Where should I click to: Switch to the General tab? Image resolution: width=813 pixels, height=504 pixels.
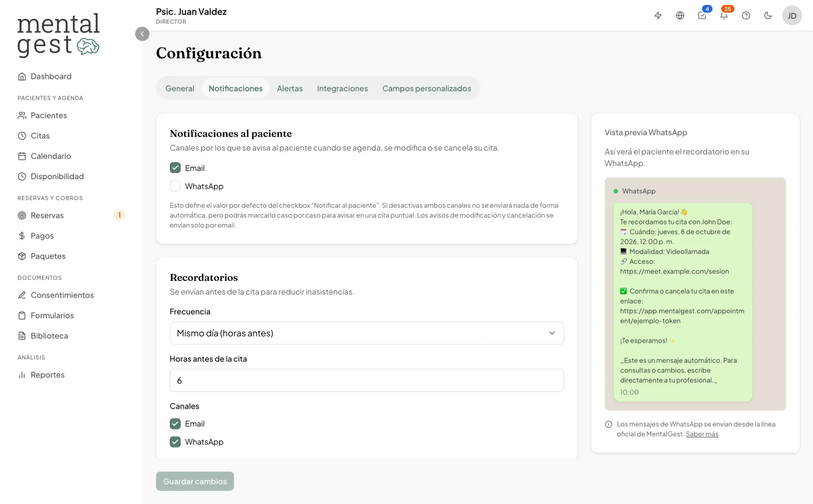pyautogui.click(x=180, y=88)
